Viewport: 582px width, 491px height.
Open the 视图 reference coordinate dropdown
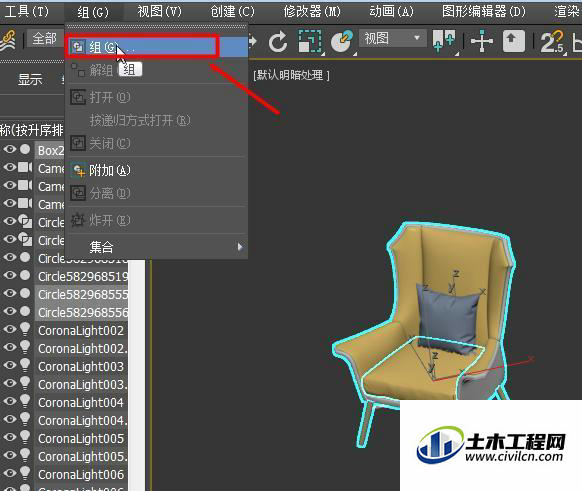(x=392, y=38)
